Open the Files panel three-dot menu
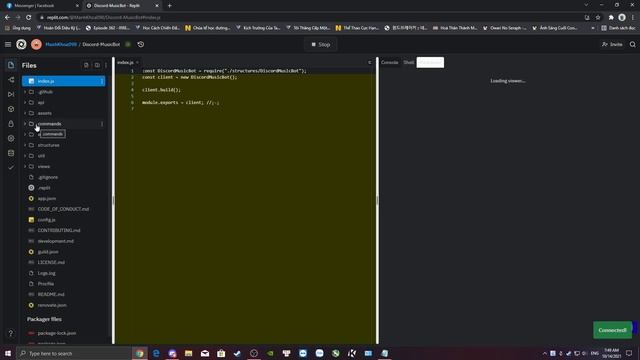This screenshot has width=640, height=360. pos(106,65)
